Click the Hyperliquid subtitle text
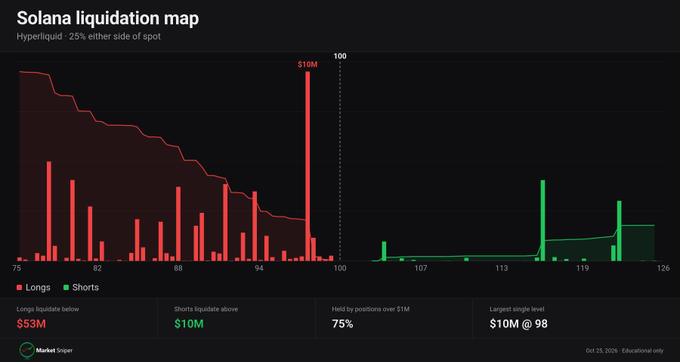Image resolution: width=680 pixels, height=362 pixels. tap(88, 36)
